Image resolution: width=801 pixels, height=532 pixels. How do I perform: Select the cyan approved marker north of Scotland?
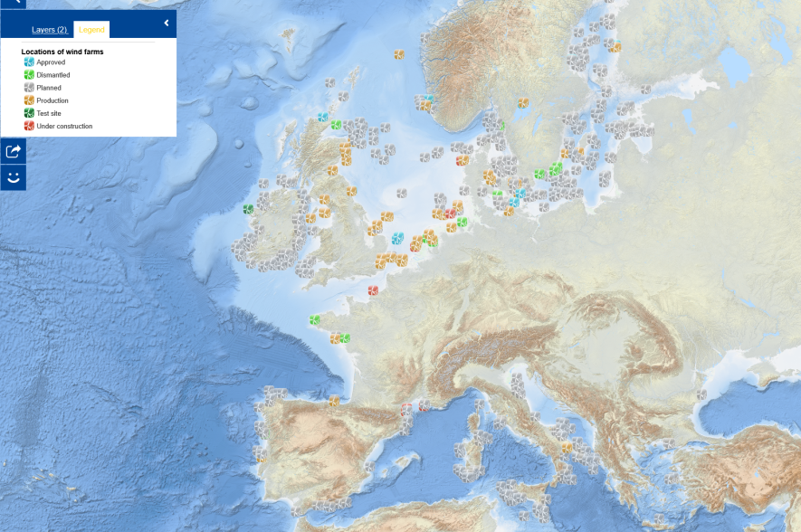tap(322, 118)
